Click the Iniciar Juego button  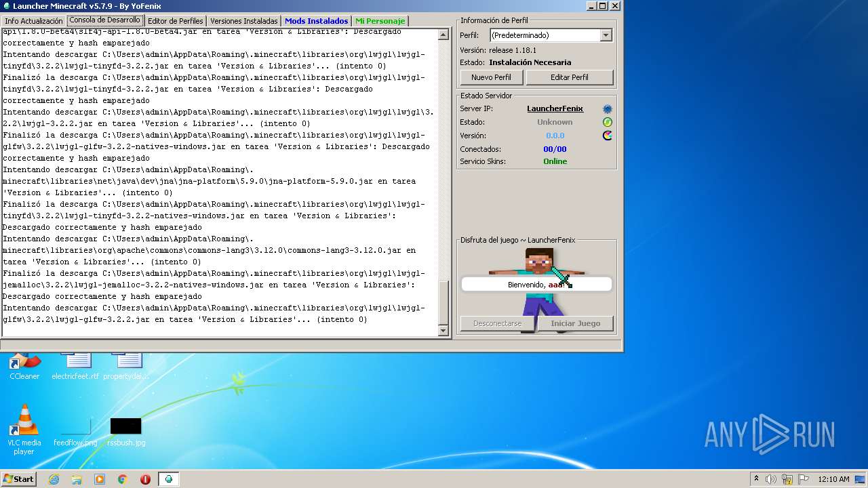tap(575, 323)
